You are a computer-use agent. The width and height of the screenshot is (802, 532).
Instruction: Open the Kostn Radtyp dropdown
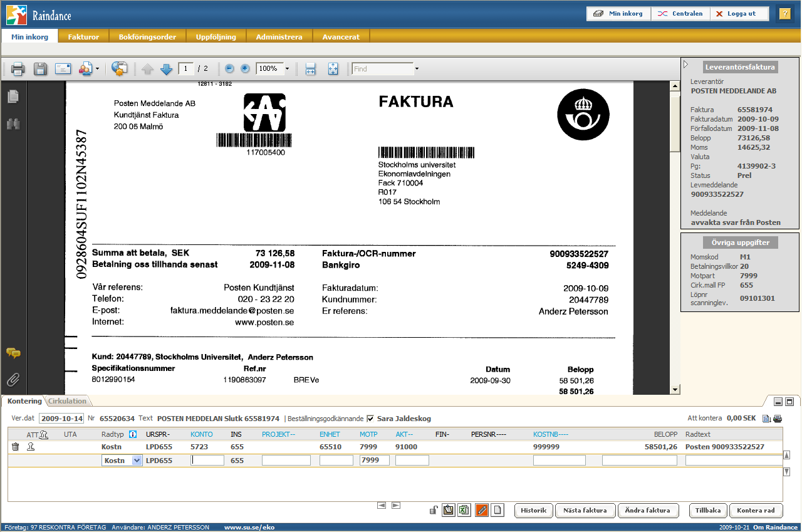pos(122,460)
